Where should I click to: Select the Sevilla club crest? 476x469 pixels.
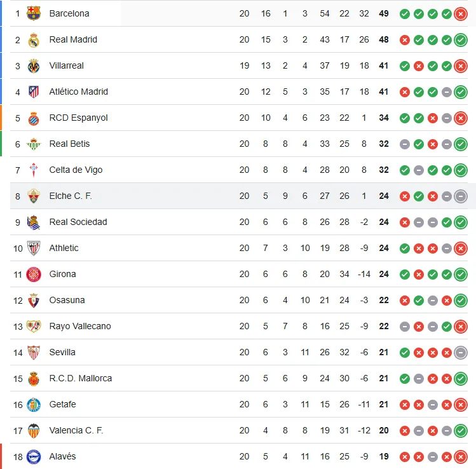pyautogui.click(x=34, y=352)
